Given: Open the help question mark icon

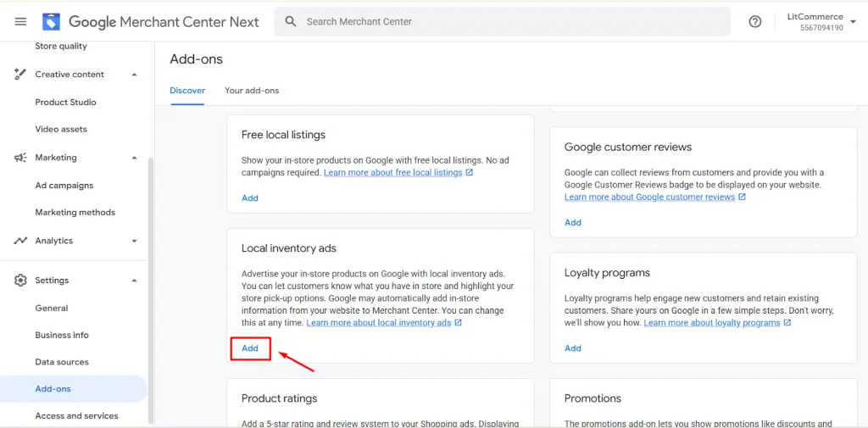Looking at the screenshot, I should click(755, 21).
